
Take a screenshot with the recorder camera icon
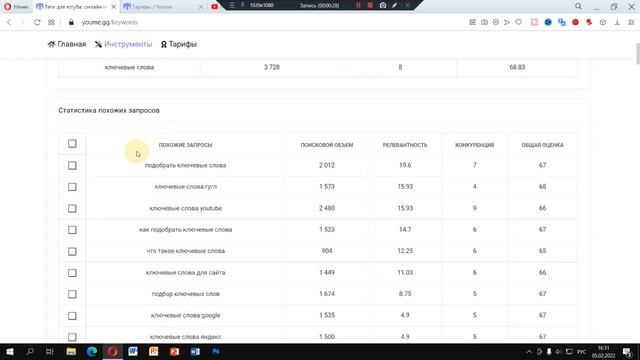[x=383, y=5]
